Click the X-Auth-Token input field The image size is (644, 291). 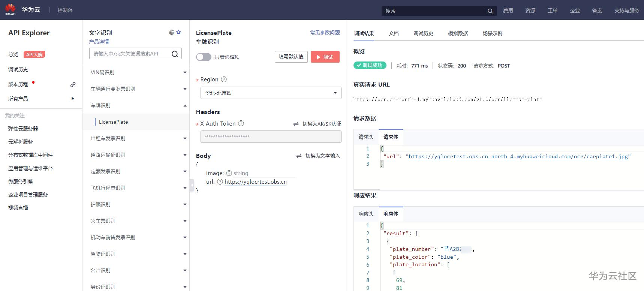(271, 136)
